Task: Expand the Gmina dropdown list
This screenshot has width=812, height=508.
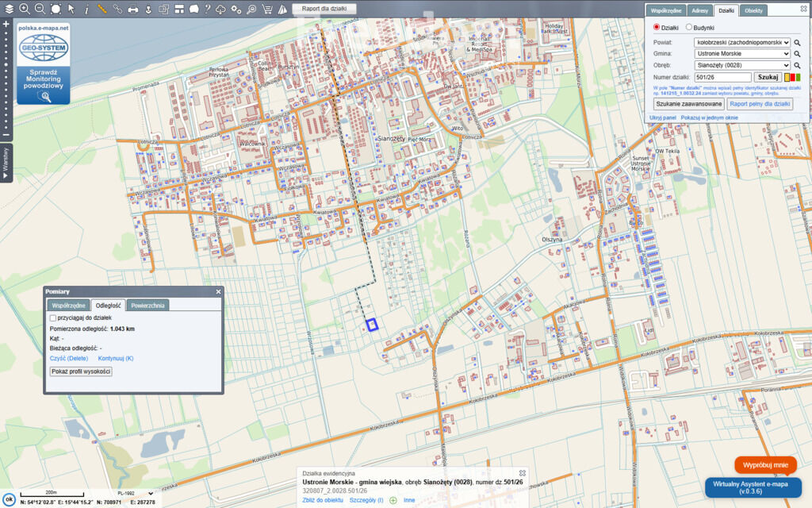Action: point(741,53)
